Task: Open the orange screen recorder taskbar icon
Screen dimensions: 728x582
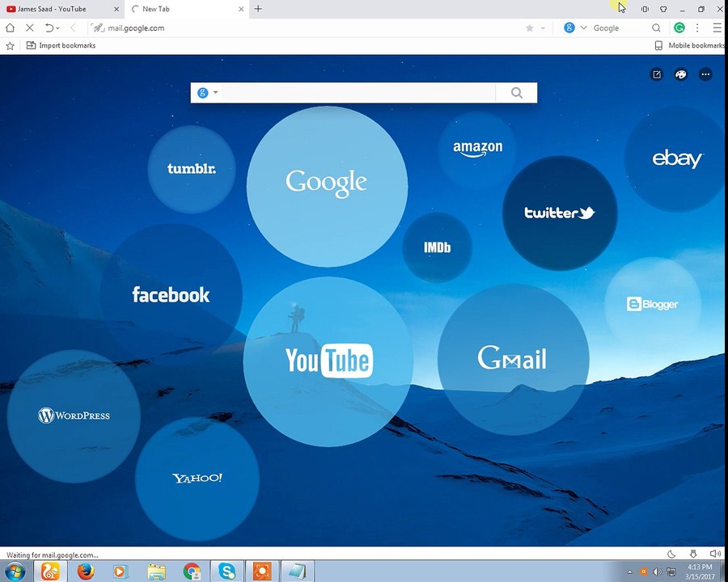Action: pyautogui.click(x=262, y=571)
